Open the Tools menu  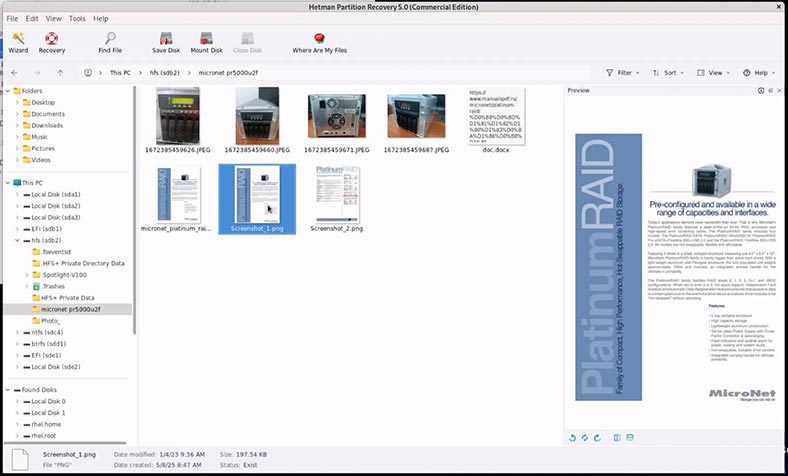pos(76,18)
